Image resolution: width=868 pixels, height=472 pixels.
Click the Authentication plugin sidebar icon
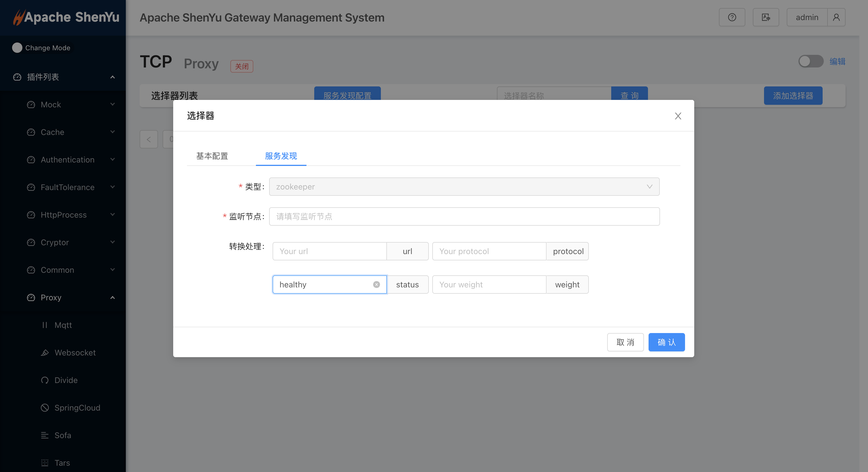point(30,159)
